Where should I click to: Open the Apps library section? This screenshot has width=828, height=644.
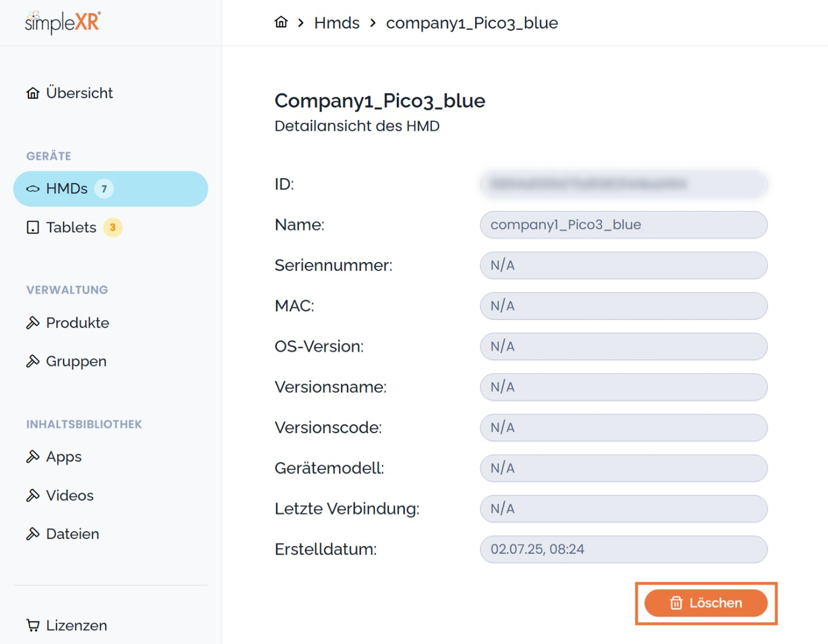pos(64,457)
